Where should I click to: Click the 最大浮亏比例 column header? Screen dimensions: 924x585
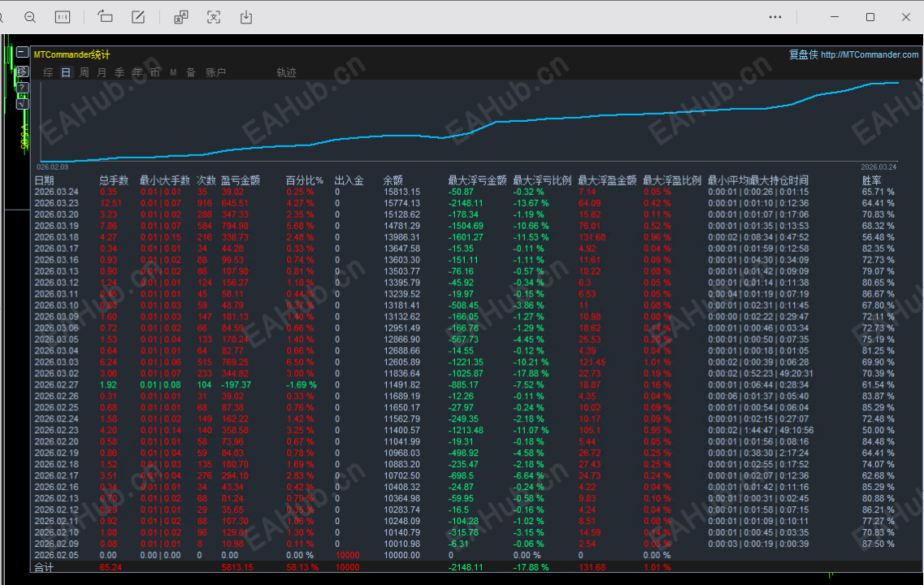(542, 180)
